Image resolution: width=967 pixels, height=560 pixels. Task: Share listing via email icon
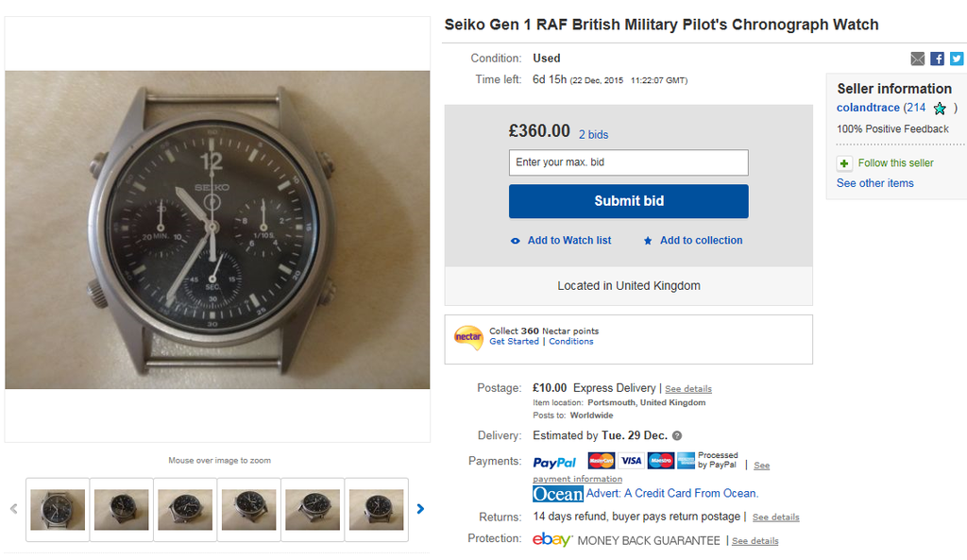[917, 59]
